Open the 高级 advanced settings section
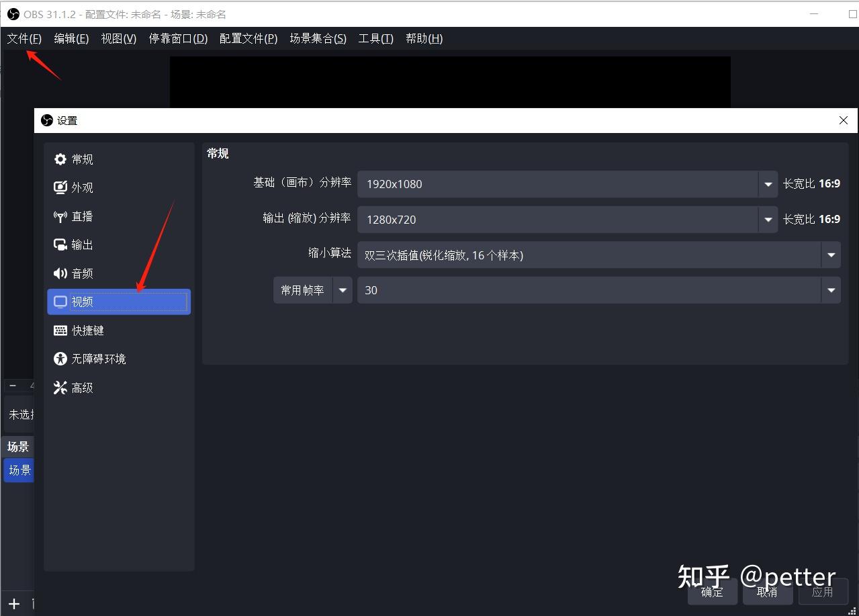 coord(82,388)
